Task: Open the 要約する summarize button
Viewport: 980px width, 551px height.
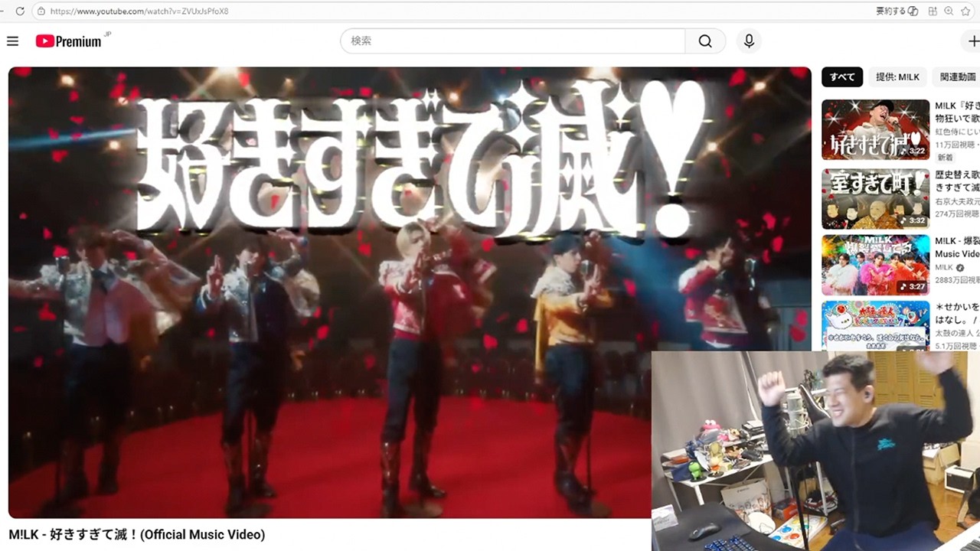Action: pos(896,11)
